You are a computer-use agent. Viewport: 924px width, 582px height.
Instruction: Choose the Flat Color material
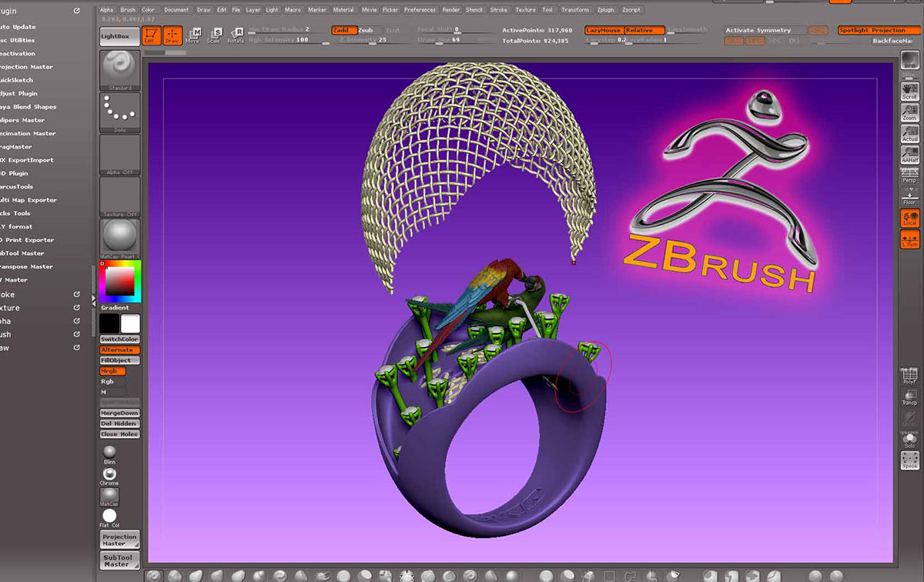coord(109,517)
